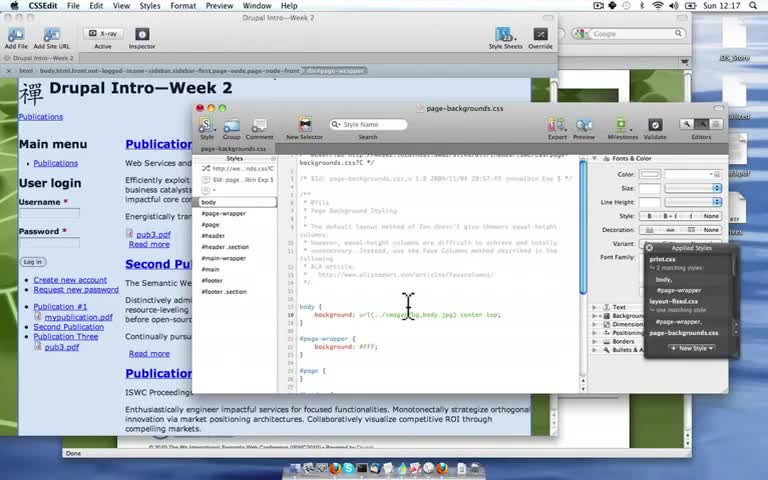The image size is (768, 480).
Task: Select the page-backgrounds.css tab
Action: tap(233, 148)
